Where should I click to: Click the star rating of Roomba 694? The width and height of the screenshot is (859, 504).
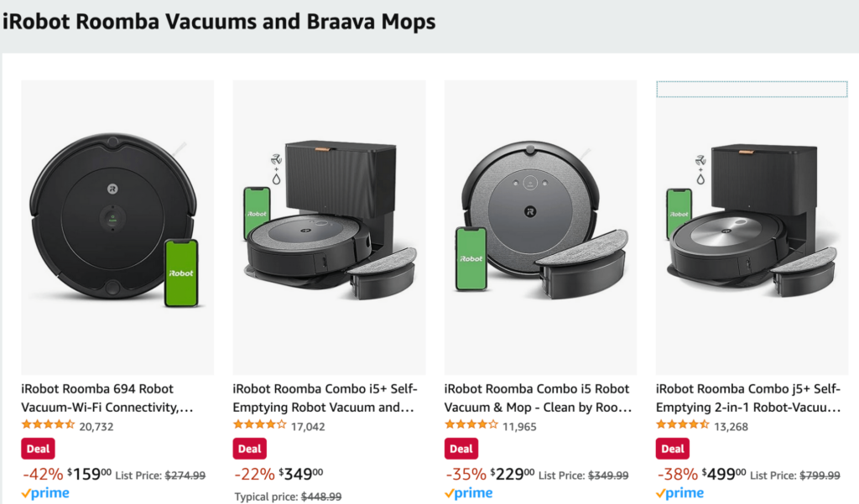pyautogui.click(x=48, y=424)
